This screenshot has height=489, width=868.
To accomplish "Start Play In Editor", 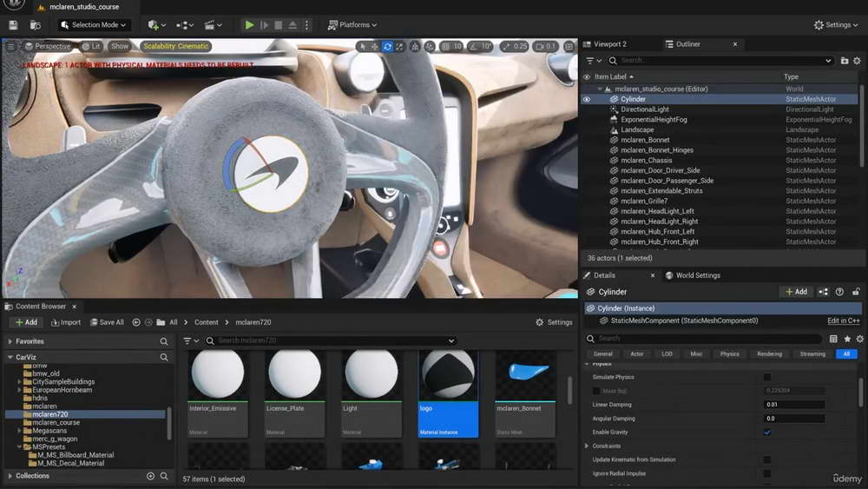I will pyautogui.click(x=249, y=25).
